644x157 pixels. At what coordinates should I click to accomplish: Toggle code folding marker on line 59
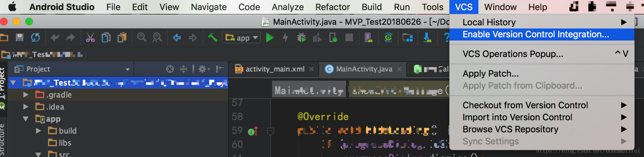tap(271, 131)
